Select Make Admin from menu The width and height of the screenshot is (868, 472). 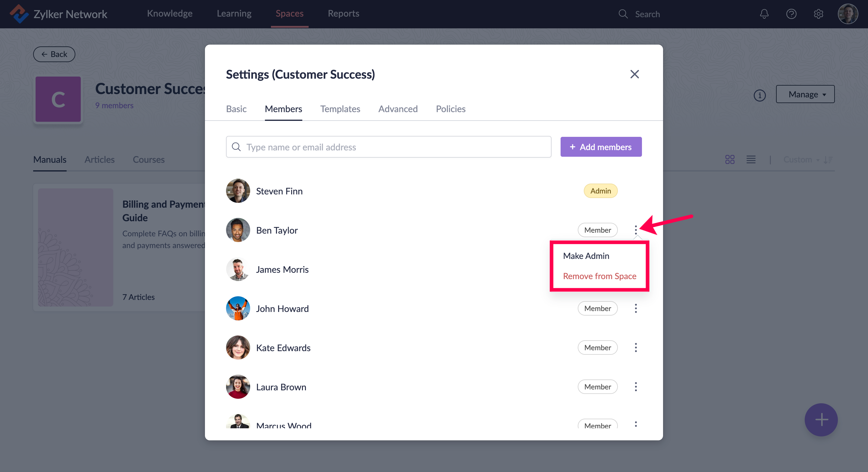pyautogui.click(x=586, y=256)
